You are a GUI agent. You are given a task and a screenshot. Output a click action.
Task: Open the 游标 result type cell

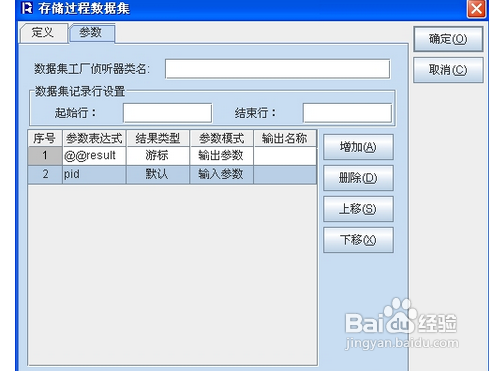(158, 156)
